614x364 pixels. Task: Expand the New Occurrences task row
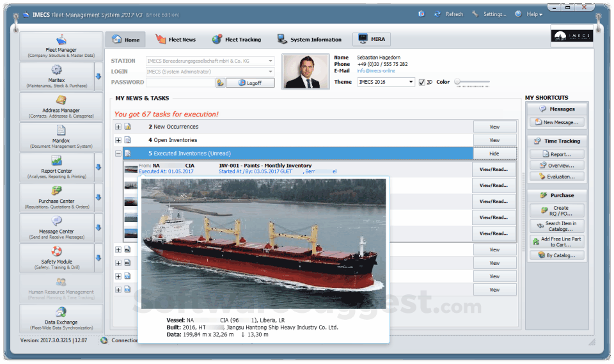118,127
